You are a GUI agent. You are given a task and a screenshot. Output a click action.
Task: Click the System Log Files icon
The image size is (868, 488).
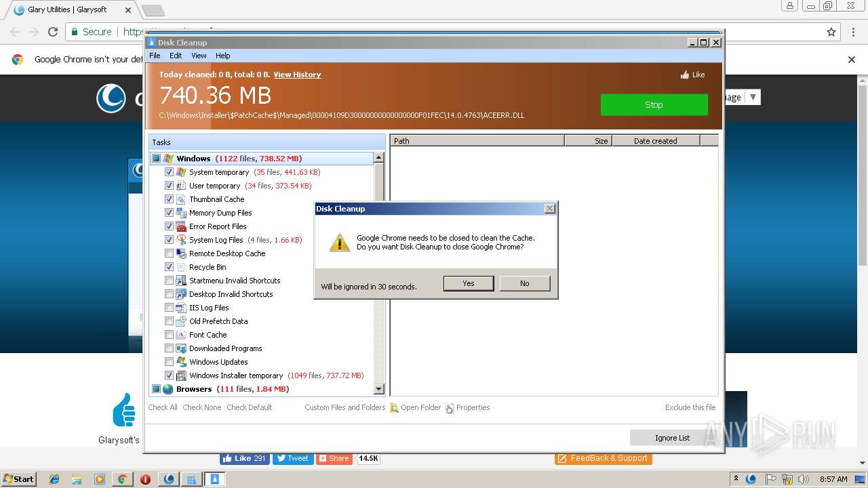coord(181,240)
